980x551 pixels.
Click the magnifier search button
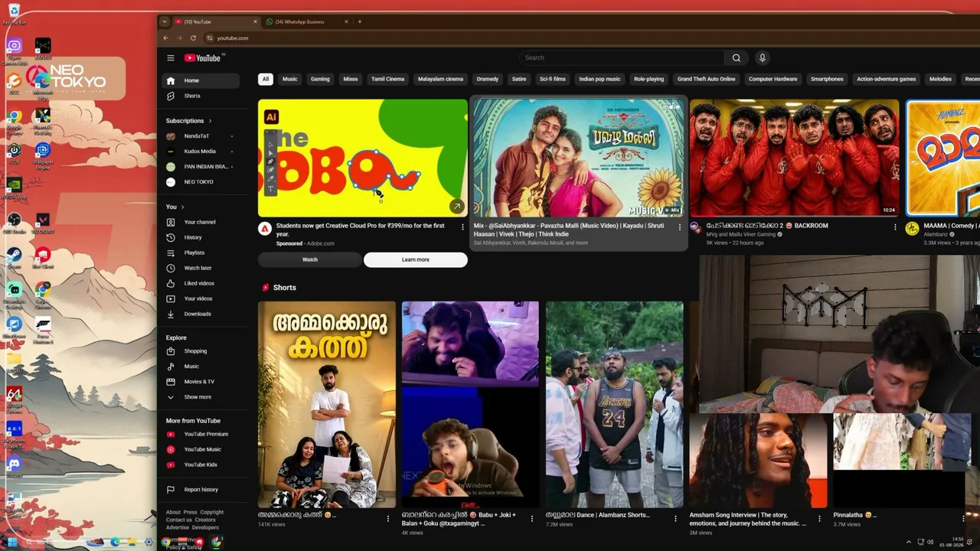pos(736,58)
